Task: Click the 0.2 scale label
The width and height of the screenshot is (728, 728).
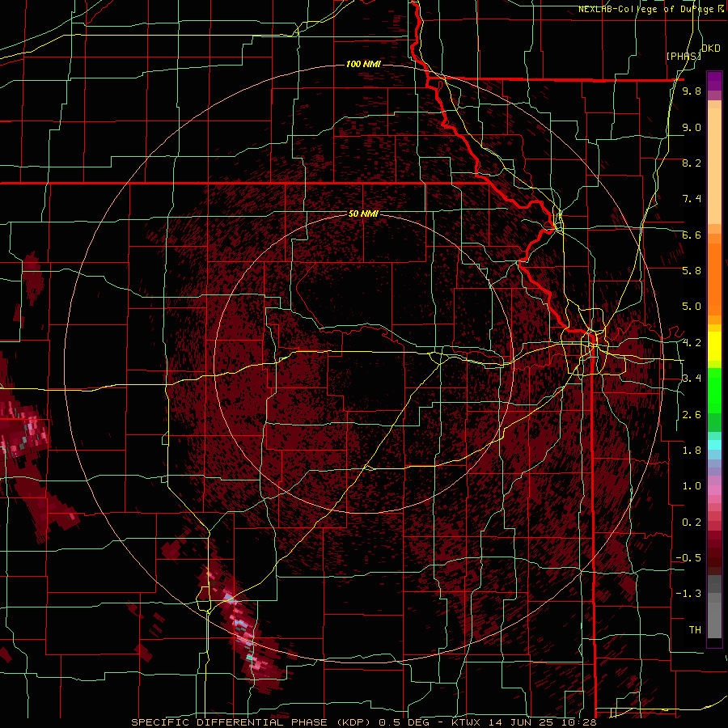Action: coord(692,523)
